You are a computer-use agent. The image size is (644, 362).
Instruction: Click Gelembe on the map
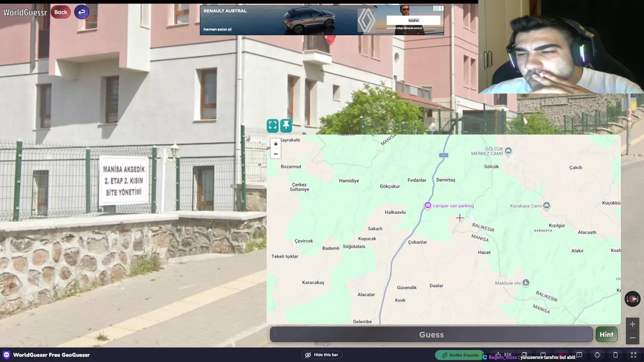click(362, 322)
